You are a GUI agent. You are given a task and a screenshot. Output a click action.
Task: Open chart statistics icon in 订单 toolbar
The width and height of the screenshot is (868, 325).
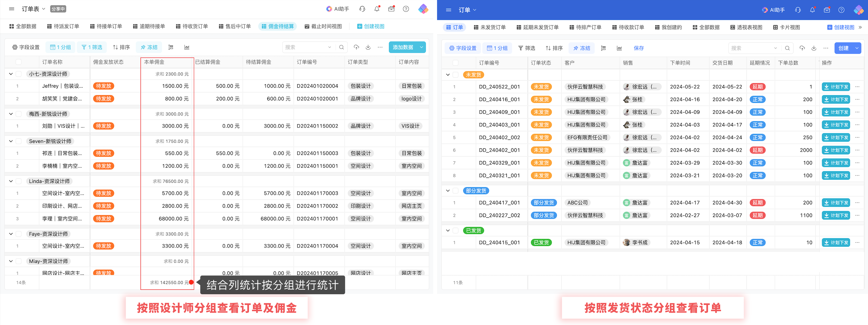pyautogui.click(x=619, y=48)
